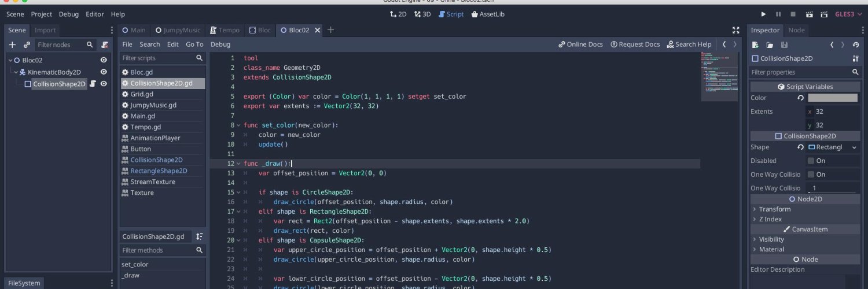This screenshot has height=289, width=868.
Task: Switch to the 3D workspace
Action: coord(422,14)
